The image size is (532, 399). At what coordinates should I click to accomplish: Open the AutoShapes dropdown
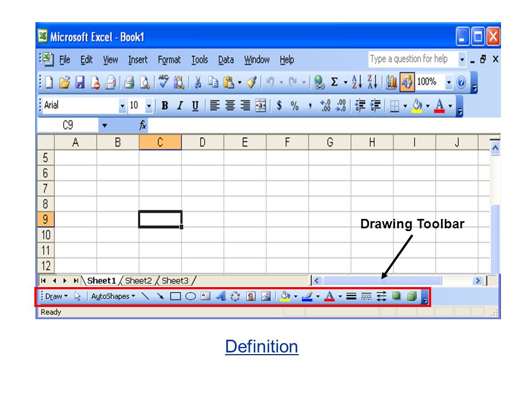113,296
